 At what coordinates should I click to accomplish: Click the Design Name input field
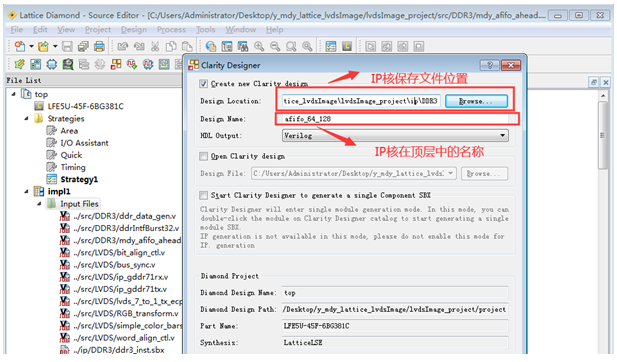395,119
